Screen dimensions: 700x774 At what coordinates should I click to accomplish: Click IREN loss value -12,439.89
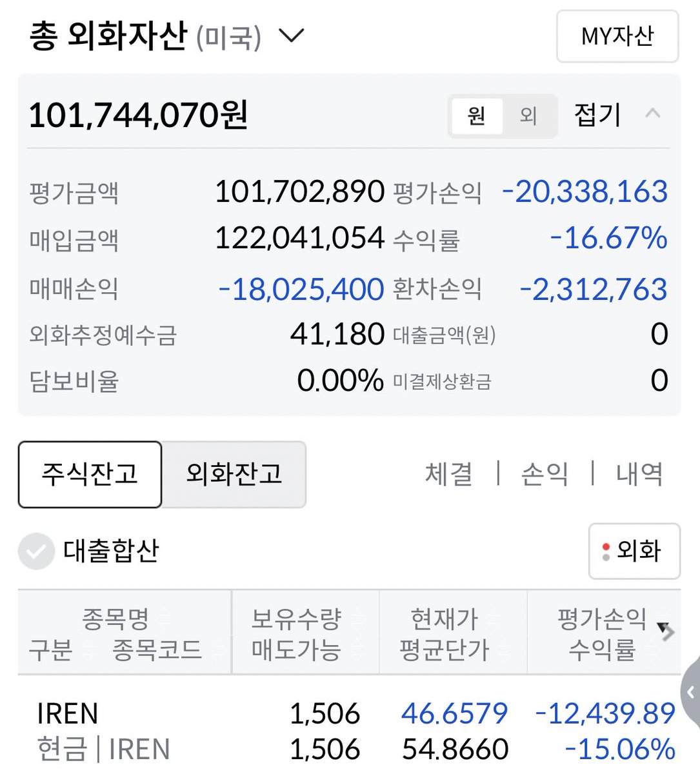(x=605, y=713)
